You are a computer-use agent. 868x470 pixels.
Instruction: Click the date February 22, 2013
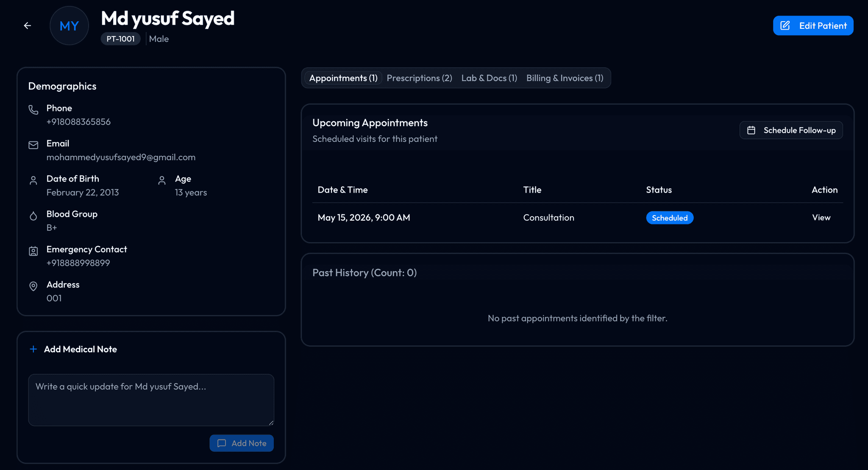83,193
